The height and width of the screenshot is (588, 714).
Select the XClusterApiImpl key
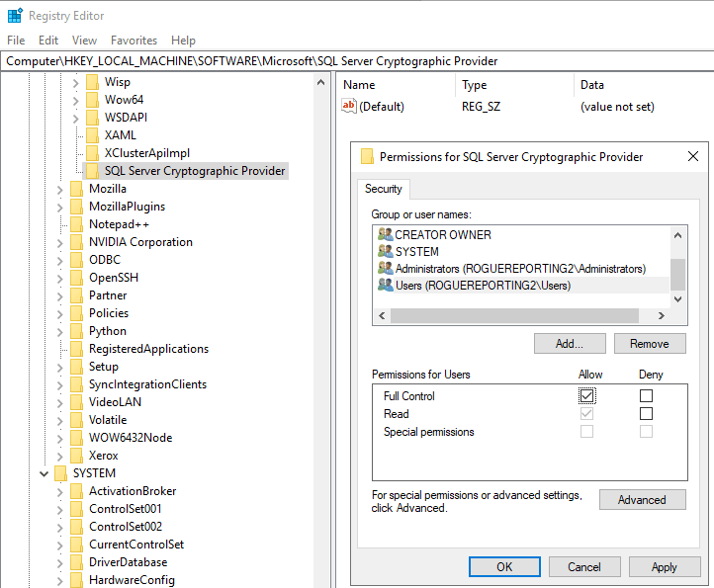click(147, 153)
